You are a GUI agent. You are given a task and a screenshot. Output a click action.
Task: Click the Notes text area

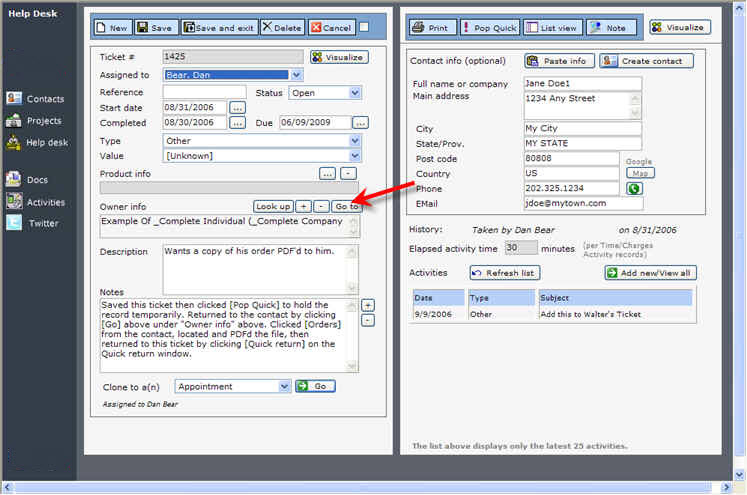click(229, 335)
